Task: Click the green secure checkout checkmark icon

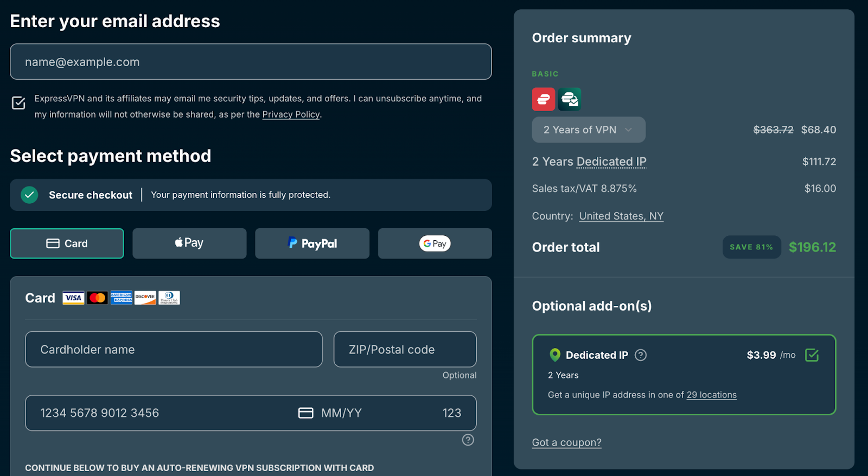Action: tap(29, 195)
